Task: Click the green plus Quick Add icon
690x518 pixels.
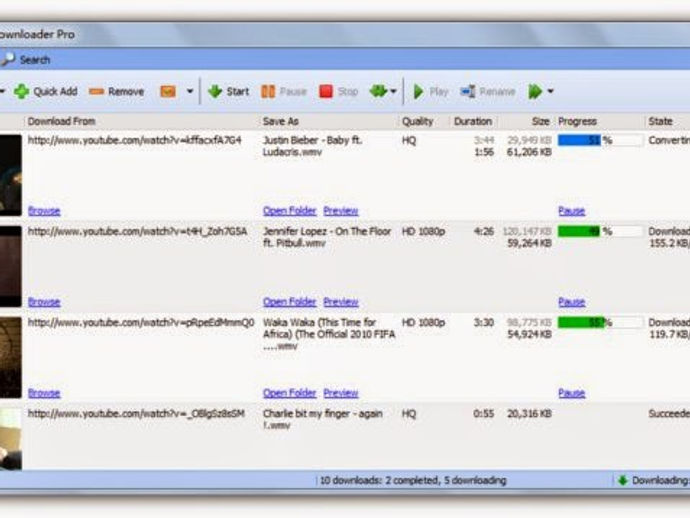Action: tap(21, 92)
